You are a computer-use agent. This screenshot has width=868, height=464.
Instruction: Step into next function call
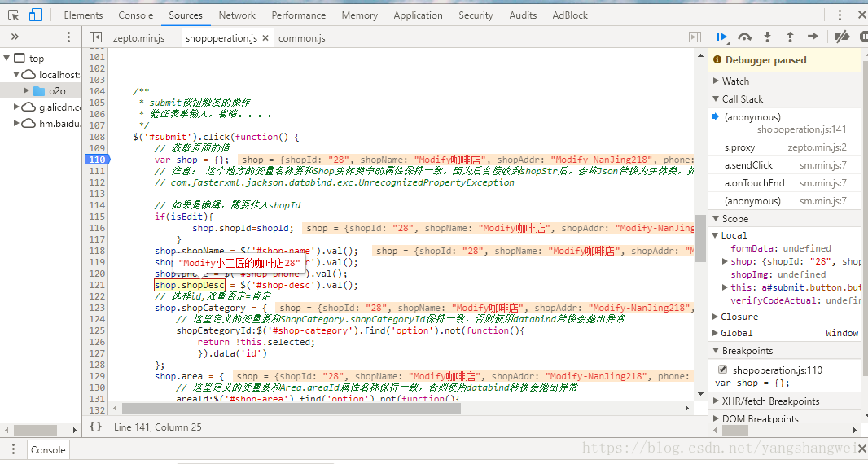pyautogui.click(x=767, y=37)
